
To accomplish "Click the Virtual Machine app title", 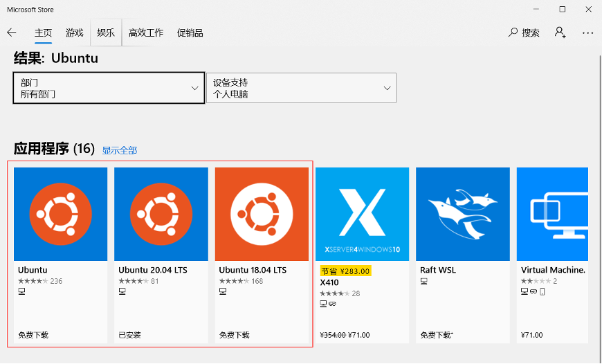I will (554, 270).
